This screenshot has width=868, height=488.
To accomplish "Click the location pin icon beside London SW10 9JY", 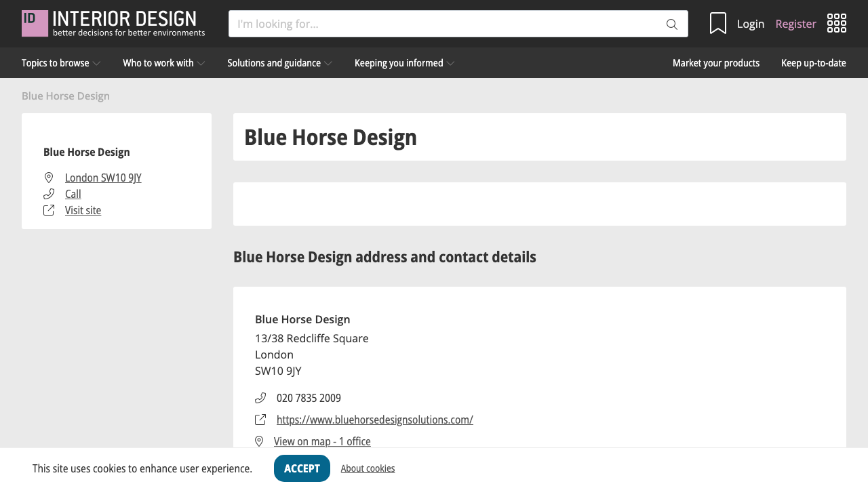I will [48, 177].
